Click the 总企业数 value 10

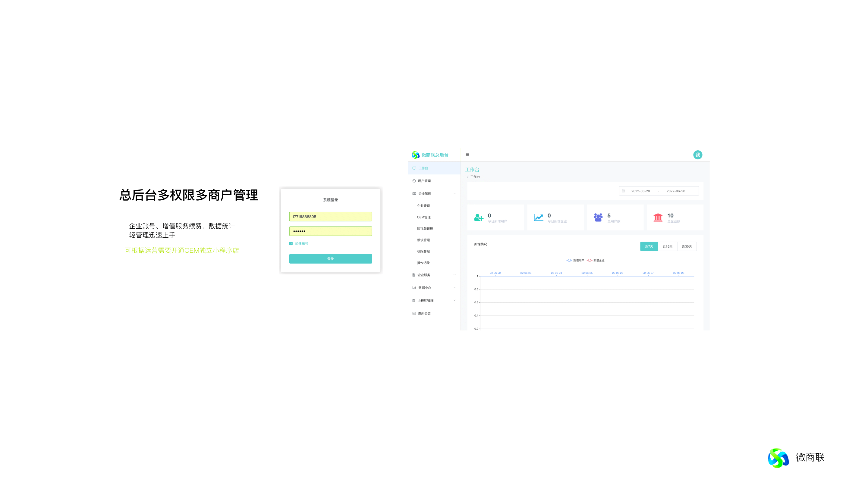coord(670,216)
